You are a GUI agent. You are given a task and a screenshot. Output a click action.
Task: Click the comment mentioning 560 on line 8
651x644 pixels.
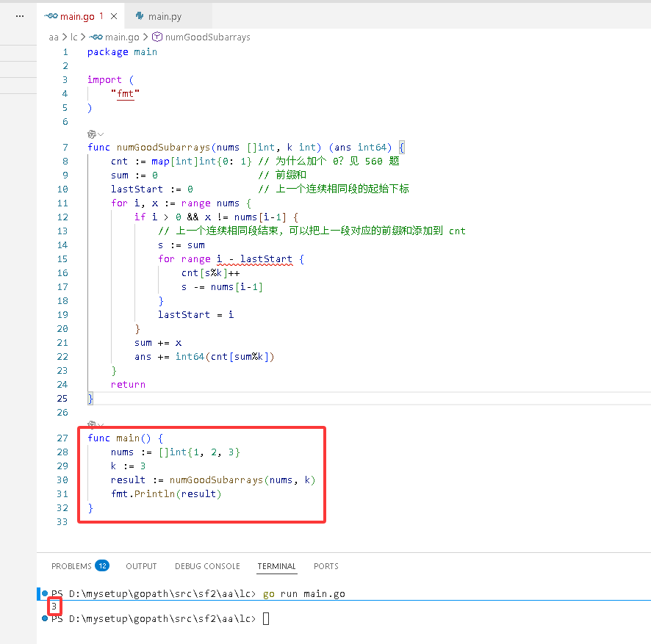click(x=328, y=161)
